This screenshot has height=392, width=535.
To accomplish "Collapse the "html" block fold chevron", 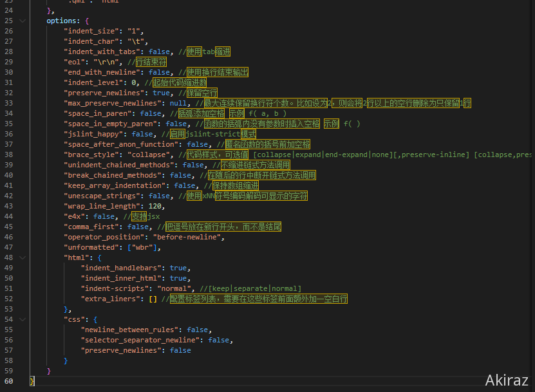I will (x=23, y=257).
